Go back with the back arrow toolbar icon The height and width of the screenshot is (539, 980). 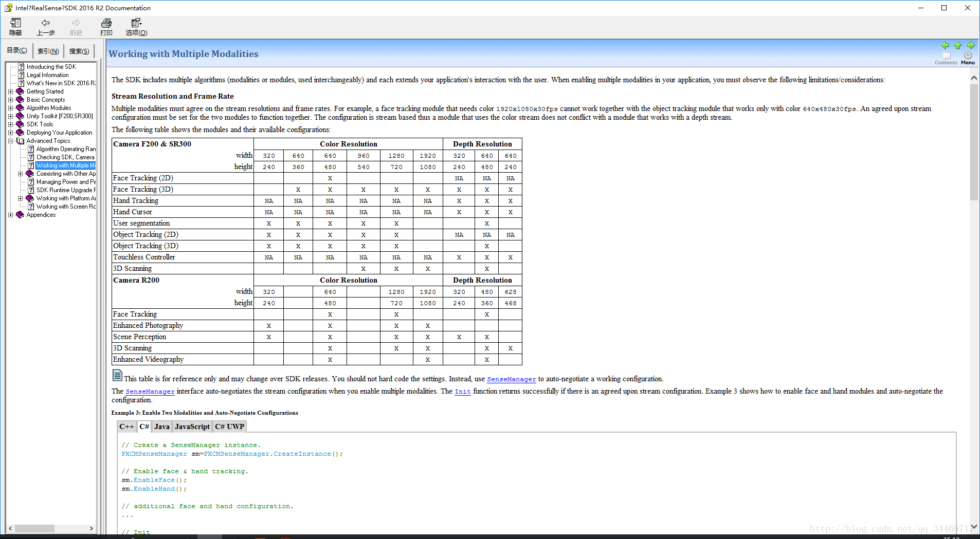tap(45, 23)
